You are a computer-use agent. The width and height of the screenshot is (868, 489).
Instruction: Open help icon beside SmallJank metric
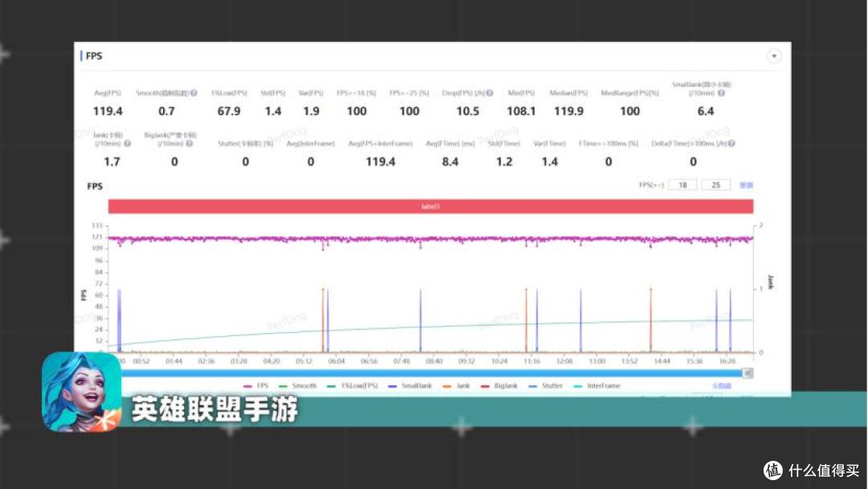721,93
